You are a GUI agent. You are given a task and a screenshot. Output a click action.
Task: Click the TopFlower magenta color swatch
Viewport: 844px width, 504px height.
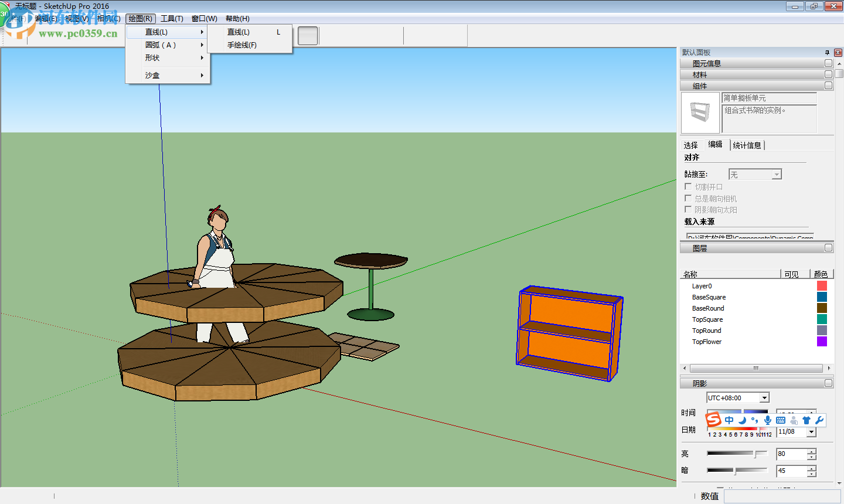click(x=822, y=341)
